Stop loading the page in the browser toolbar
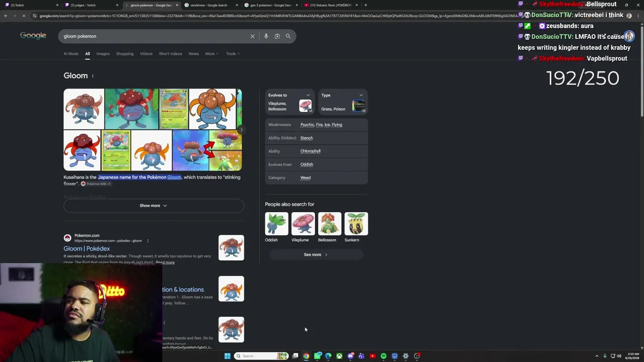Viewport: 644px width, 362px height. click(x=24, y=16)
